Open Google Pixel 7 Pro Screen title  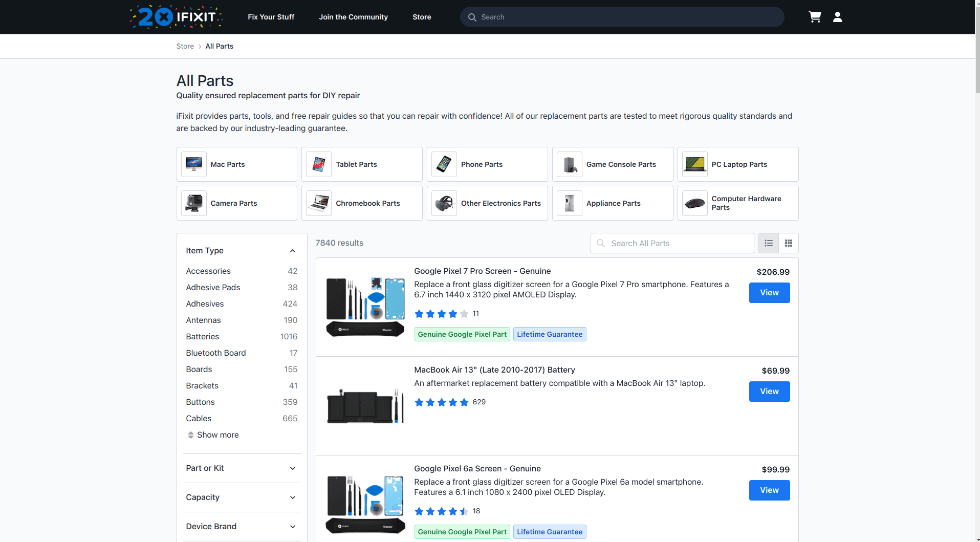coord(482,271)
